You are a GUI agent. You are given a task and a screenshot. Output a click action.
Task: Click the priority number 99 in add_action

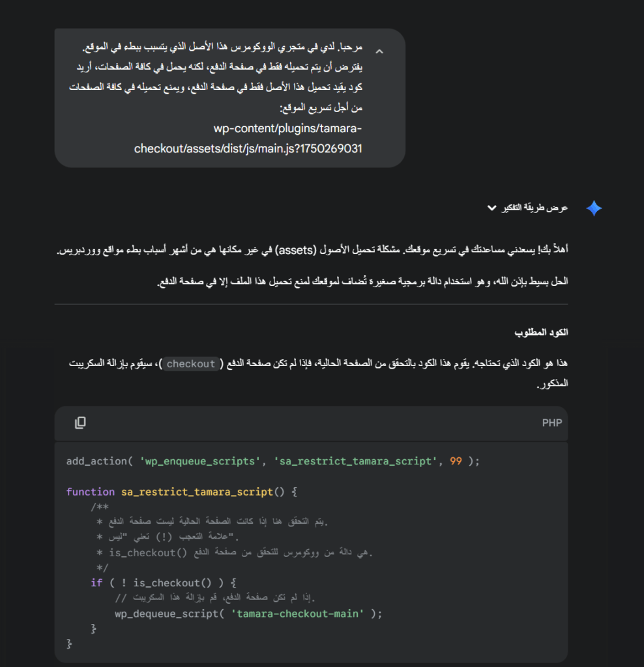click(456, 461)
